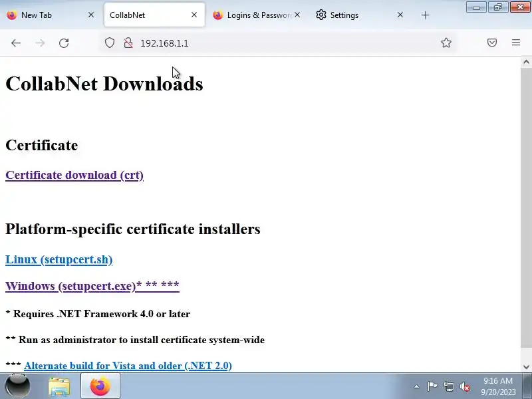Viewport: 532px width, 399px height.
Task: Restore down the Firefox window
Action: [497, 7]
